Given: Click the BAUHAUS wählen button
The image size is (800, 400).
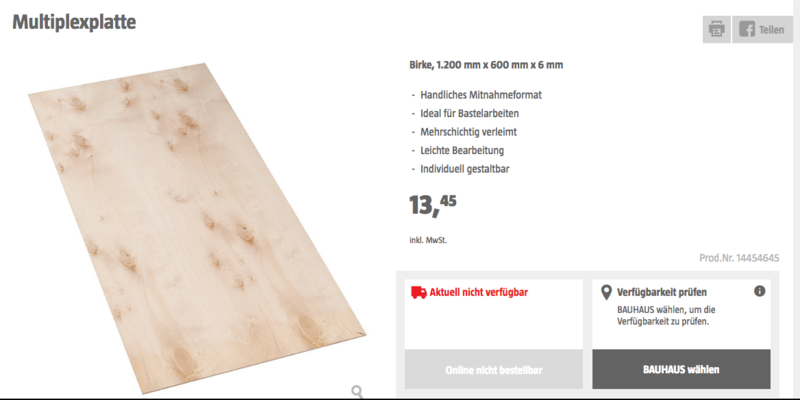Looking at the screenshot, I should point(681,369).
